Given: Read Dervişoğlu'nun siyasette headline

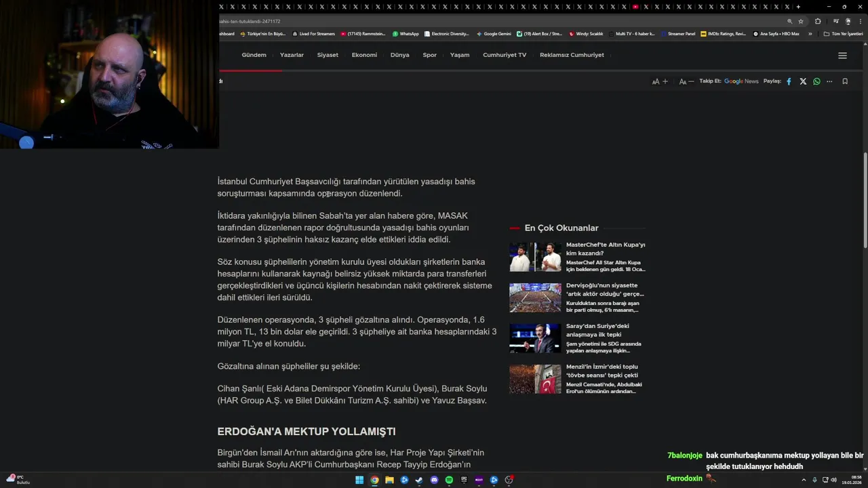Looking at the screenshot, I should 605,289.
